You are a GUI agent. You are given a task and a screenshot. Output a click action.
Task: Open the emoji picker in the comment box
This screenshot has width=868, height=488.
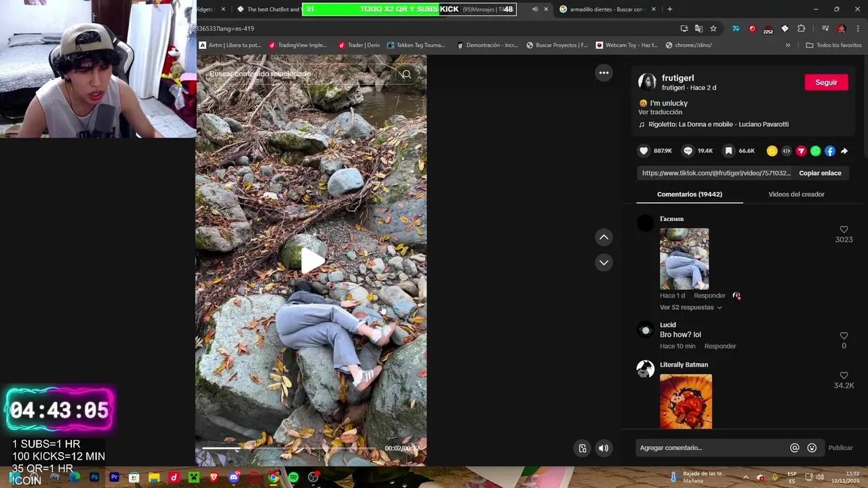812,448
